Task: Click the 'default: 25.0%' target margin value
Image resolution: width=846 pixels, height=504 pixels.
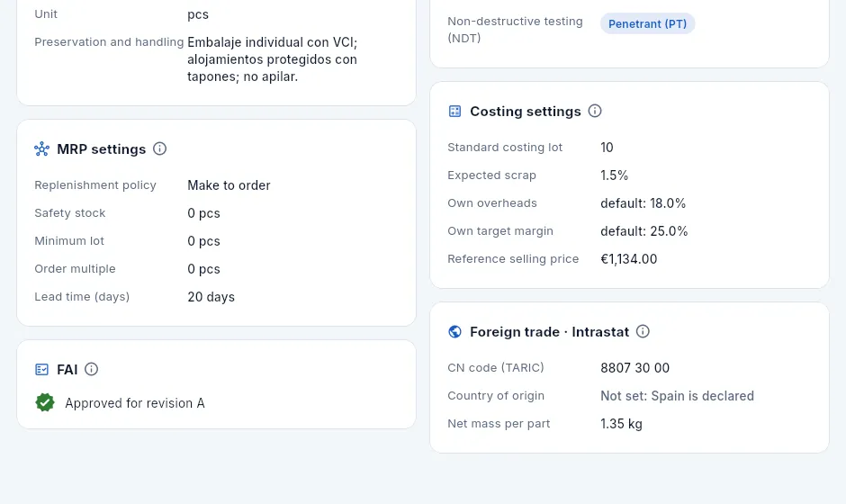Action: 644,231
